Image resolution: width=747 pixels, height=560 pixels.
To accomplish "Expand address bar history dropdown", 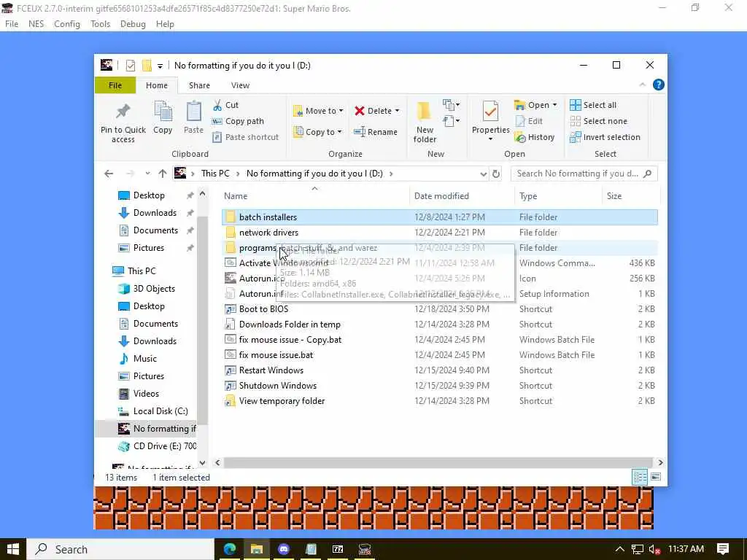I will pos(483,174).
